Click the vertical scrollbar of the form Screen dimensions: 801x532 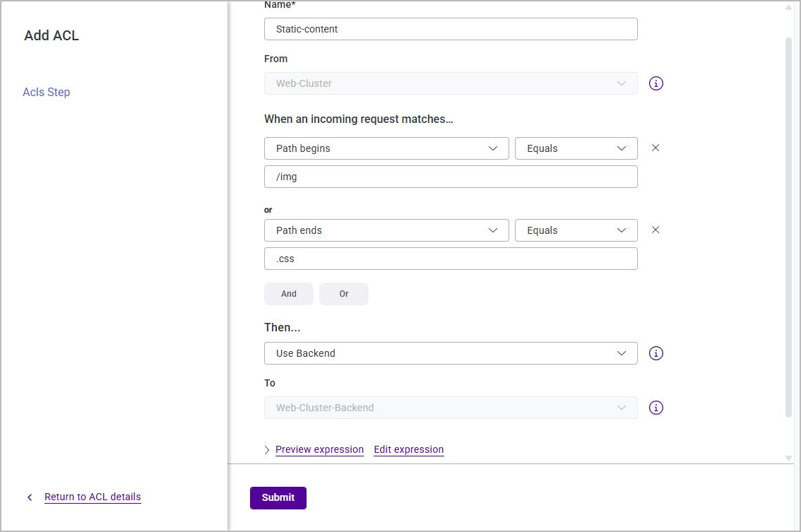(x=789, y=227)
